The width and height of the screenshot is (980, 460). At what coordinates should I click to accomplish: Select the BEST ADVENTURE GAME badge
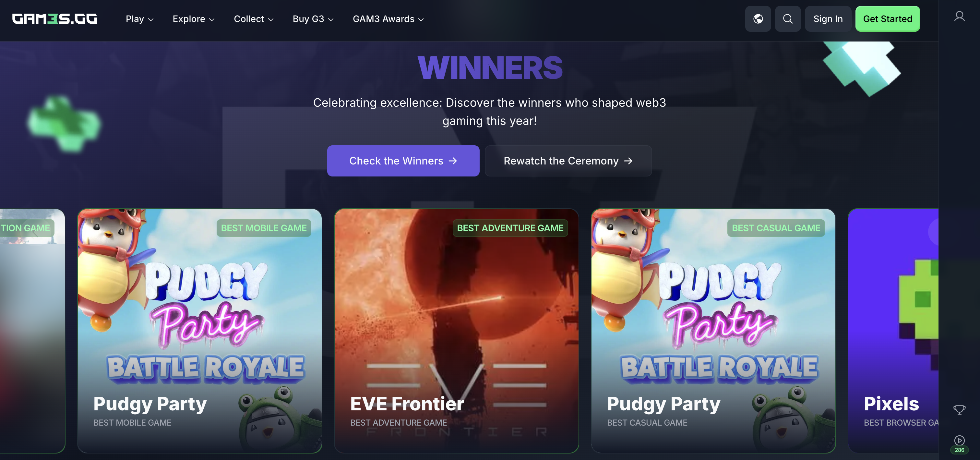point(510,228)
